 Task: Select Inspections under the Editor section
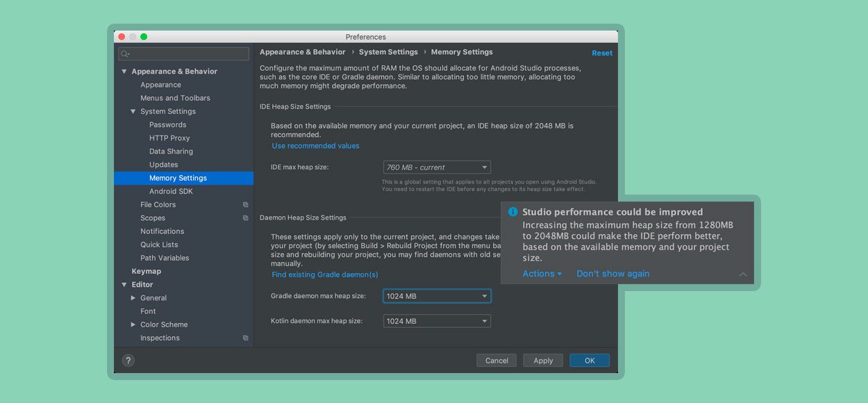click(160, 338)
